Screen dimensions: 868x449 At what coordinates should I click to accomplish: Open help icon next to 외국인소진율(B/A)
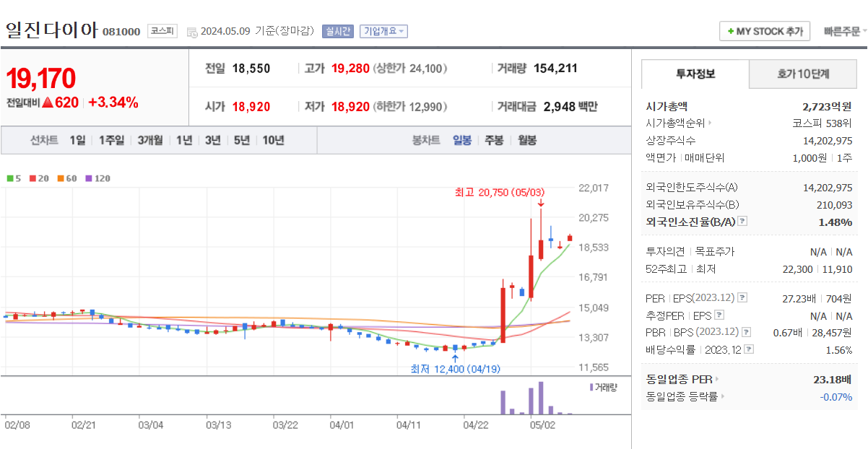pos(742,222)
